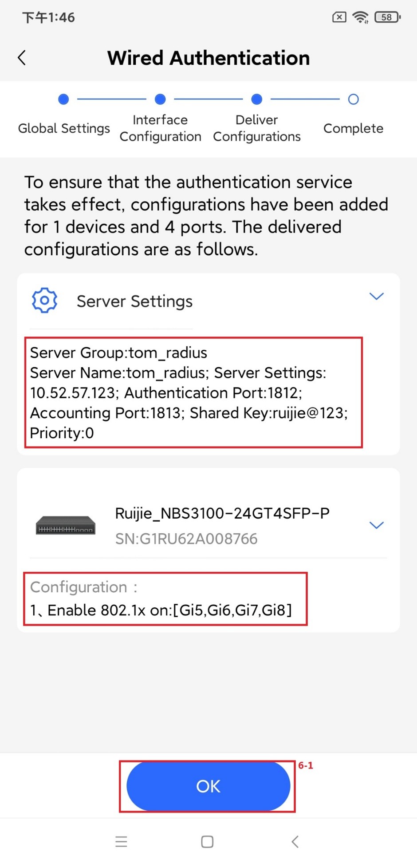The width and height of the screenshot is (417, 868).
Task: Tap the Android recent apps menu icon
Action: pyautogui.click(x=121, y=841)
